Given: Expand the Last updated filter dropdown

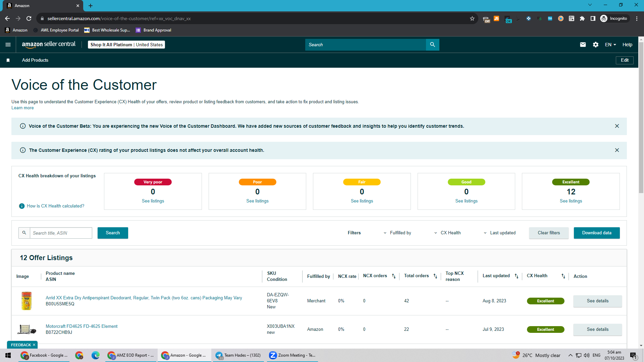Looking at the screenshot, I should [500, 233].
